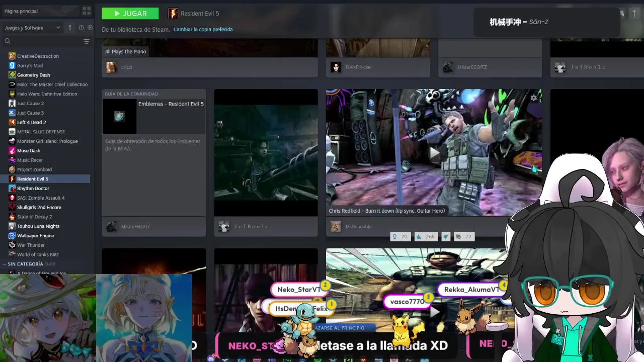Click the Halo: The Master Chief Collection icon
This screenshot has height=362, width=644.
click(x=12, y=84)
